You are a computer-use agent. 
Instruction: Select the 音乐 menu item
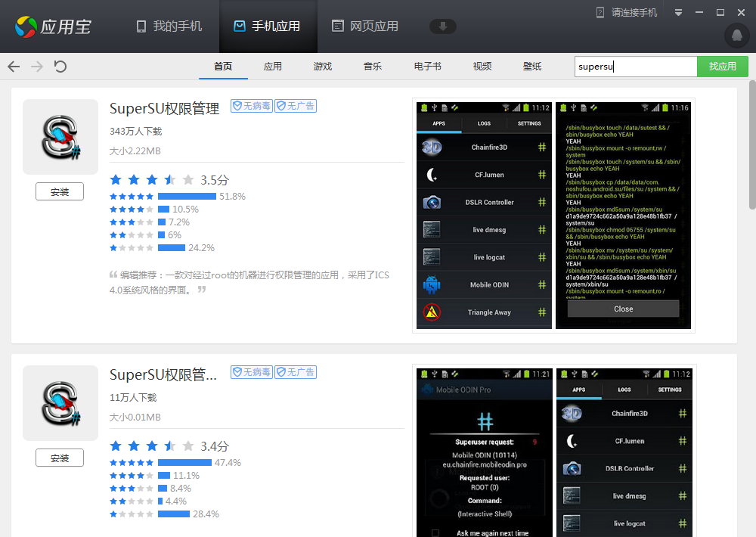coord(373,66)
